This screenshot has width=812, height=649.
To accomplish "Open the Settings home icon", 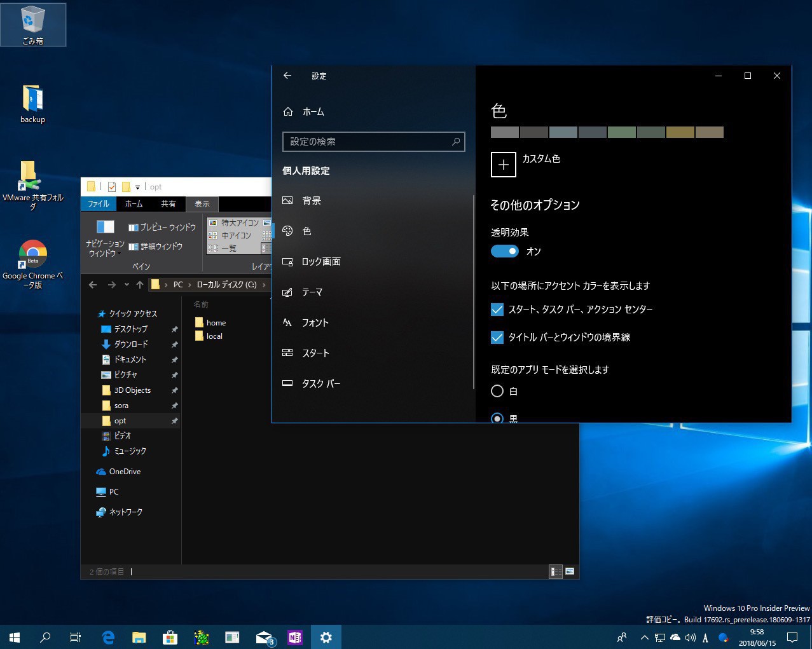I will 288,112.
